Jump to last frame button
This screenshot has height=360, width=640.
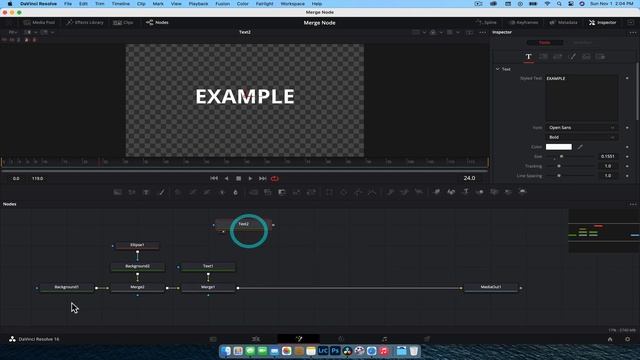click(x=262, y=178)
